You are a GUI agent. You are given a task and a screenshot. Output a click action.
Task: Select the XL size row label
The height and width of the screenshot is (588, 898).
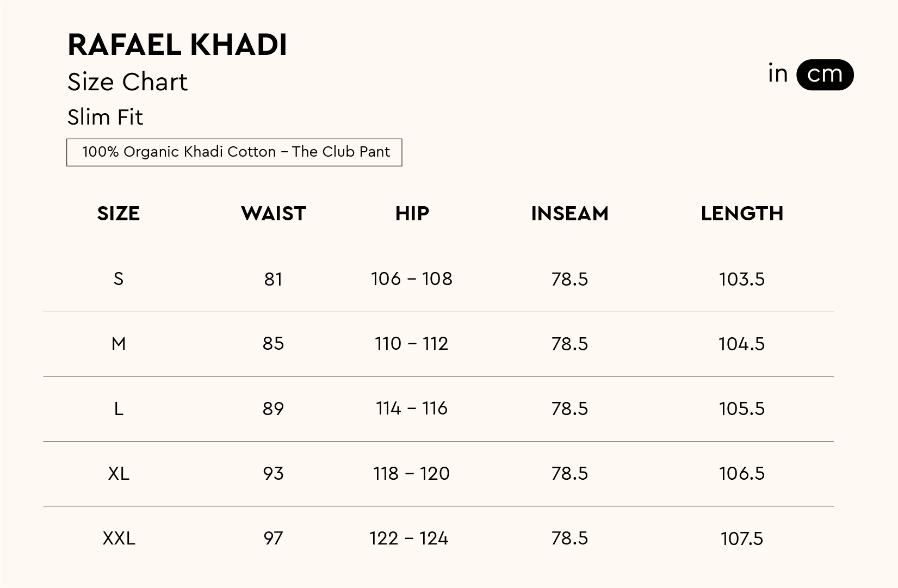(x=119, y=474)
